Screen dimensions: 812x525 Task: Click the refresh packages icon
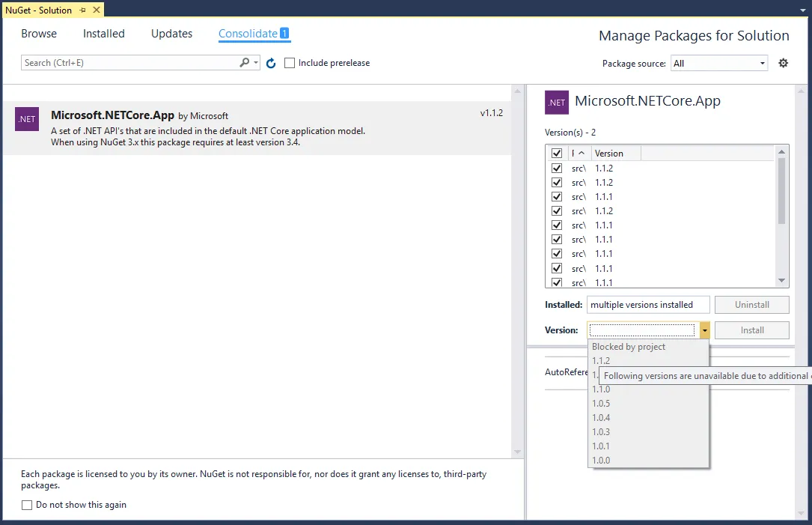pos(271,63)
